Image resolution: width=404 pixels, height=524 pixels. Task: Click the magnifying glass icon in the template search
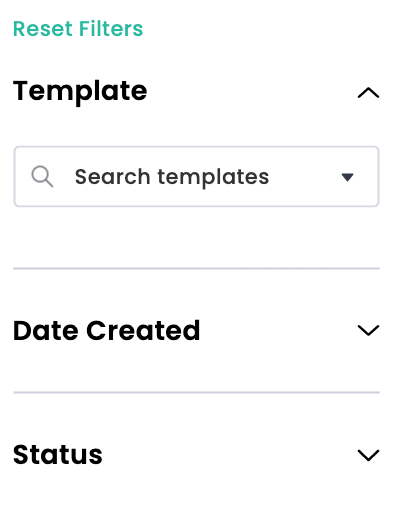42,176
